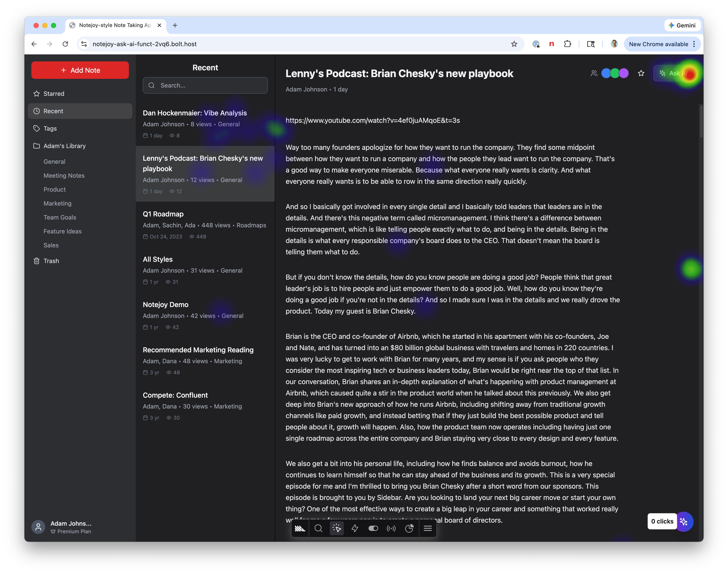Toggle the heatmap click-cursor tool
Viewport: 728px width, 574px height.
pos(337,528)
